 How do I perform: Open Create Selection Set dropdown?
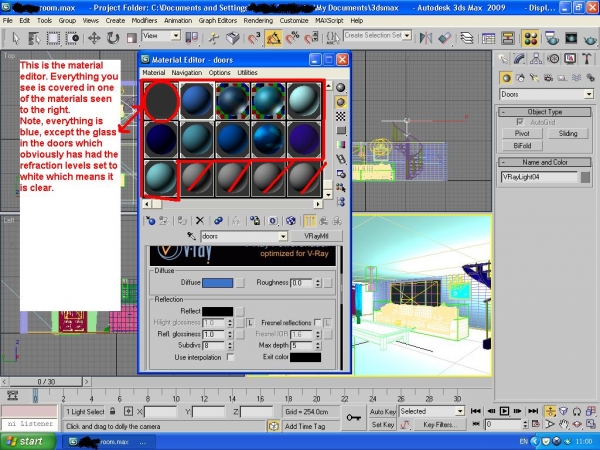[x=377, y=36]
